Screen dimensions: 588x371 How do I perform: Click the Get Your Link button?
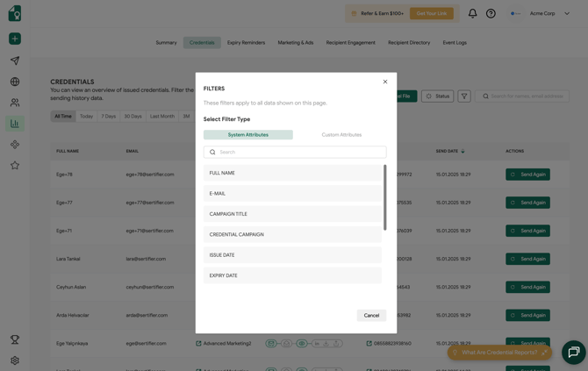pyautogui.click(x=432, y=13)
